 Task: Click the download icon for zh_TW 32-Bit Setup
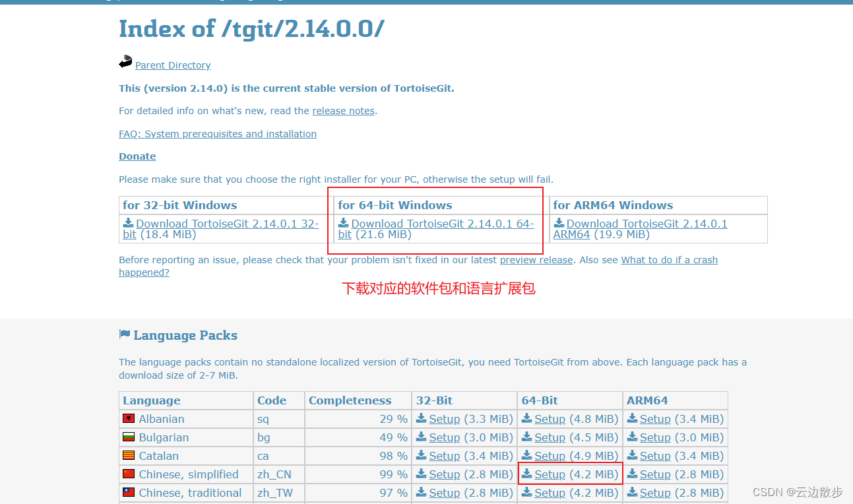click(422, 492)
